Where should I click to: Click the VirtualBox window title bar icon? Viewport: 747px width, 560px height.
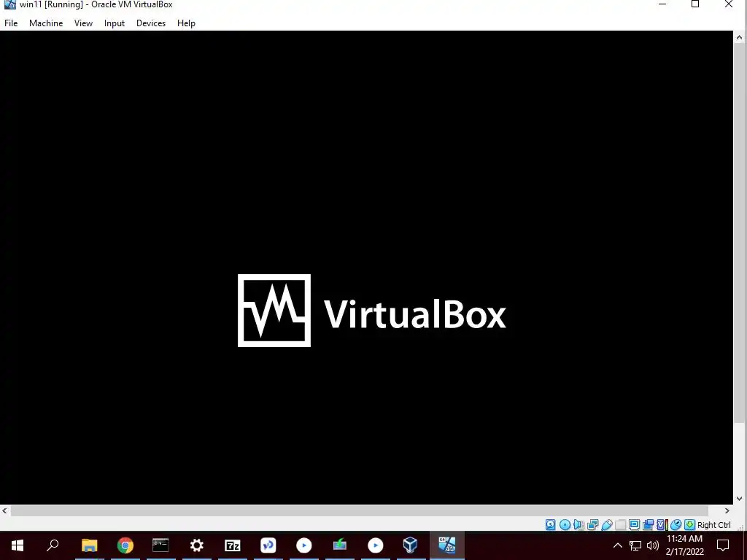[x=10, y=4]
